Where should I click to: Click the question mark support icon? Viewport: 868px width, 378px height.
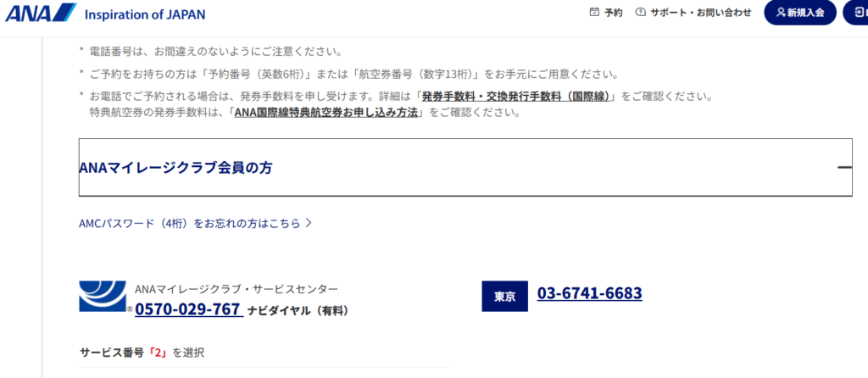click(641, 12)
